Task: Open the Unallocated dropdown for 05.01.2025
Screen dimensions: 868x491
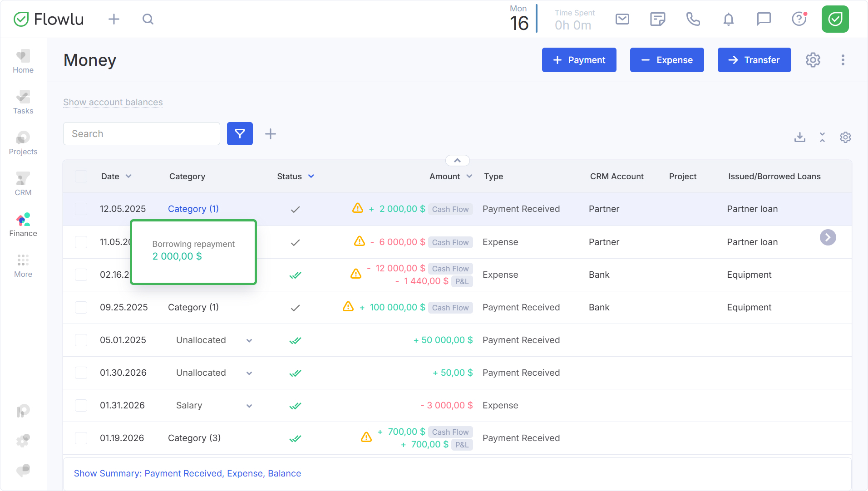Action: tap(249, 340)
